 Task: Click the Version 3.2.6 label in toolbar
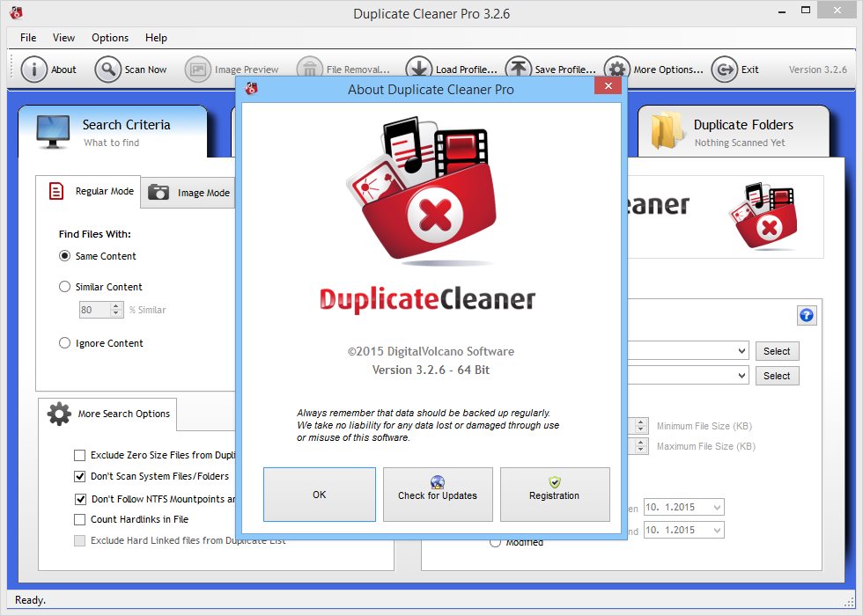tap(818, 70)
